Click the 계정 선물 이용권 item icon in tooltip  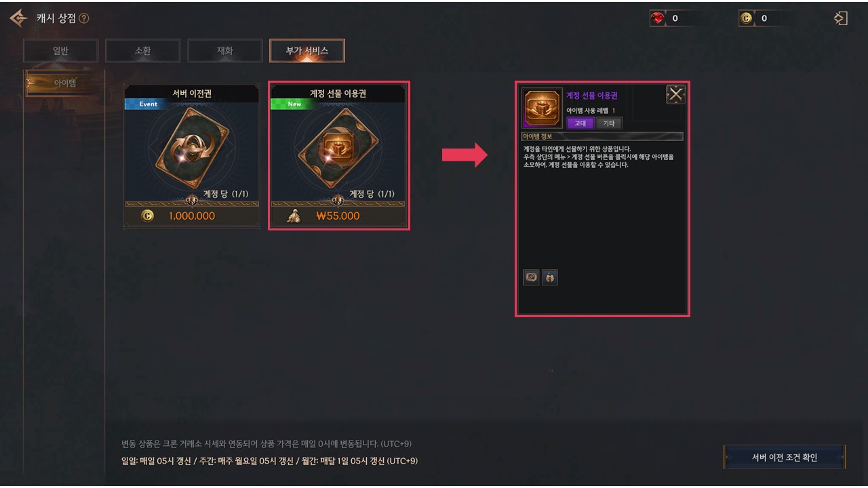[x=542, y=108]
